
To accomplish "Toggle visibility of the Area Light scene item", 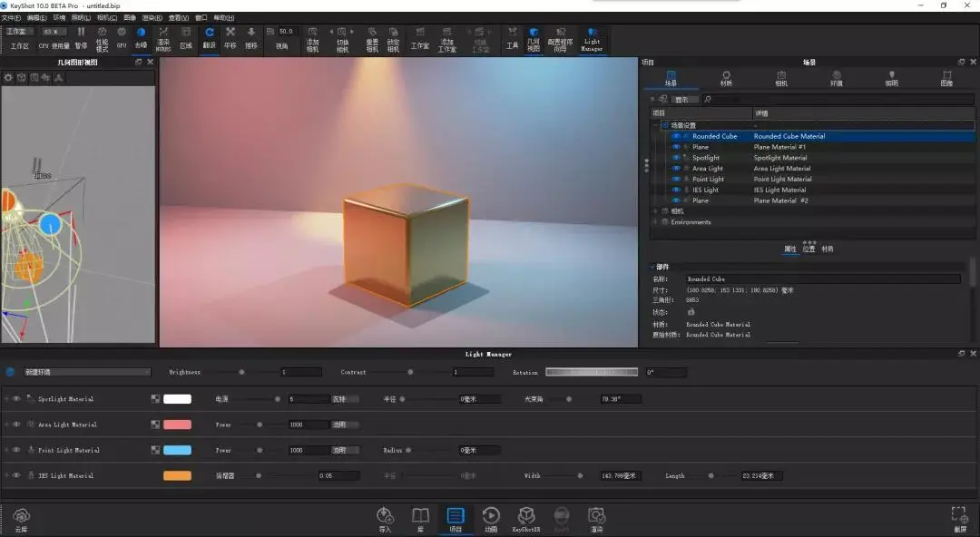I will pyautogui.click(x=676, y=168).
